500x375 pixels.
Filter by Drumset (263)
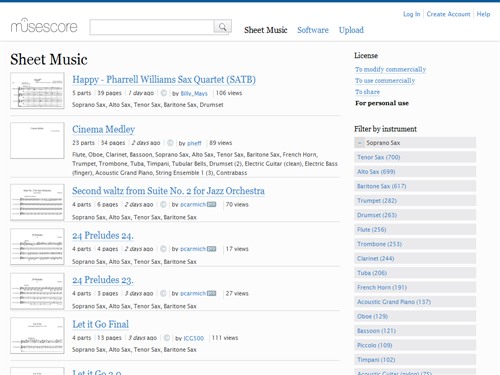coord(415,215)
